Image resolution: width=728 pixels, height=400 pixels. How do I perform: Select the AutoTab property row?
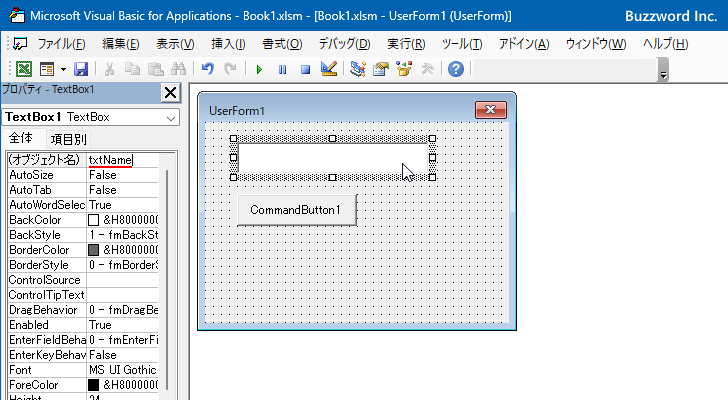(83, 190)
